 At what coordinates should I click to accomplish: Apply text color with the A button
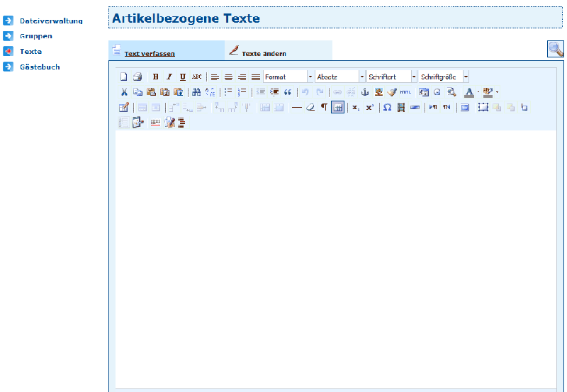tap(469, 92)
